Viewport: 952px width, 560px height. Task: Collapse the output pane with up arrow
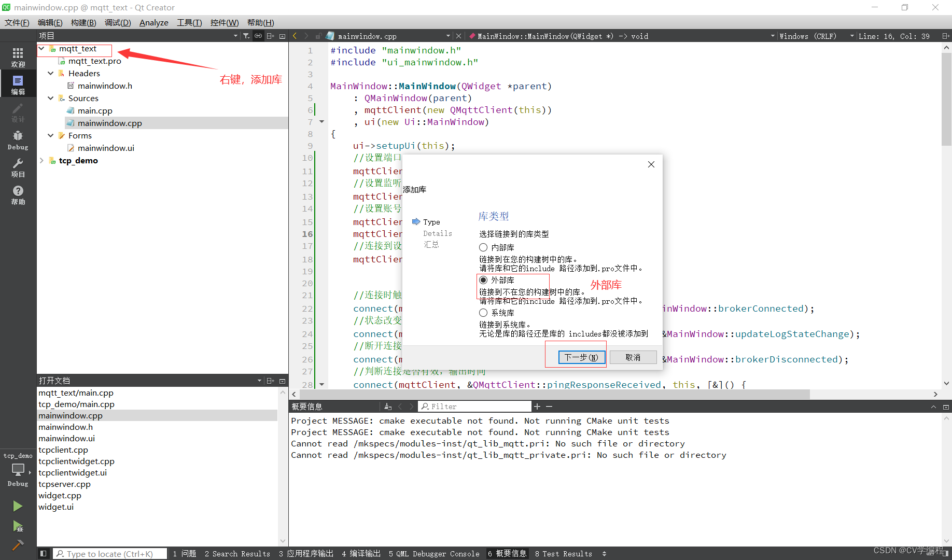coord(934,407)
